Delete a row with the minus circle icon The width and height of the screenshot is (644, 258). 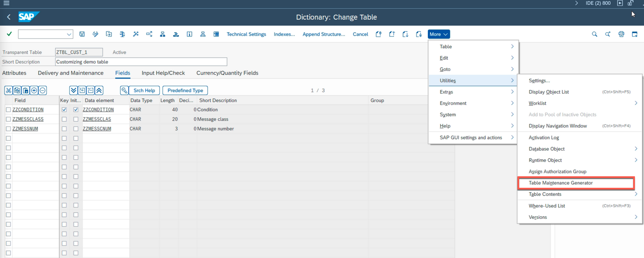(x=43, y=90)
